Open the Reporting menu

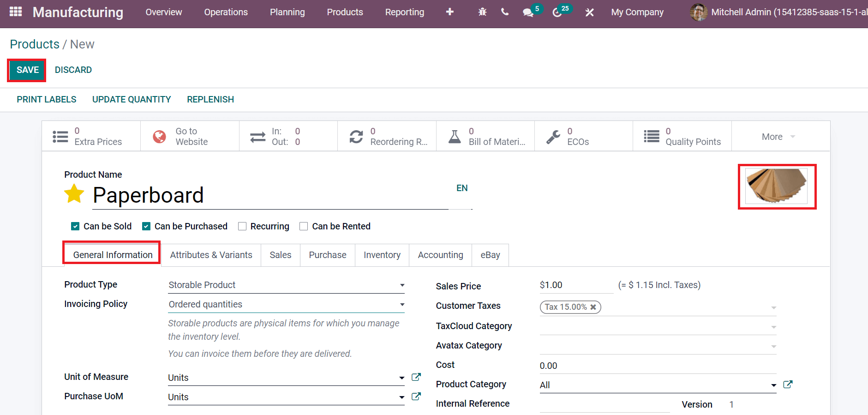coord(404,12)
